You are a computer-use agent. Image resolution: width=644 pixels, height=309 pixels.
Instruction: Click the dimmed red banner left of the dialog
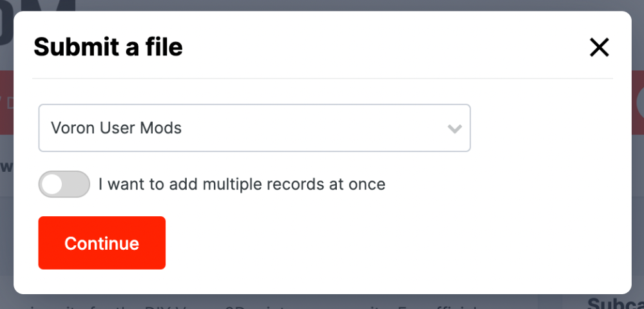tap(6, 102)
